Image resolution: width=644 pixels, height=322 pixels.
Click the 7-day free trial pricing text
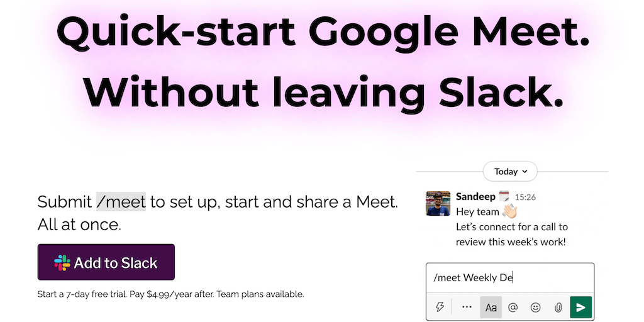coord(171,294)
